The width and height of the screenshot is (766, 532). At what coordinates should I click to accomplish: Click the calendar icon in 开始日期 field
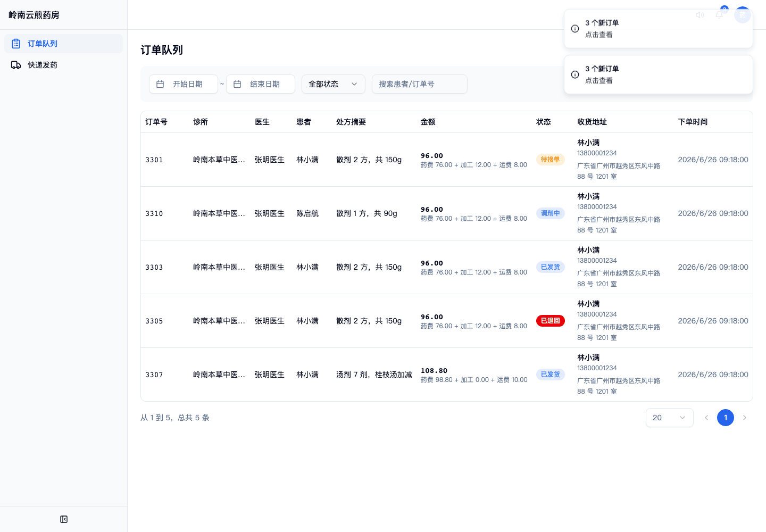point(160,84)
